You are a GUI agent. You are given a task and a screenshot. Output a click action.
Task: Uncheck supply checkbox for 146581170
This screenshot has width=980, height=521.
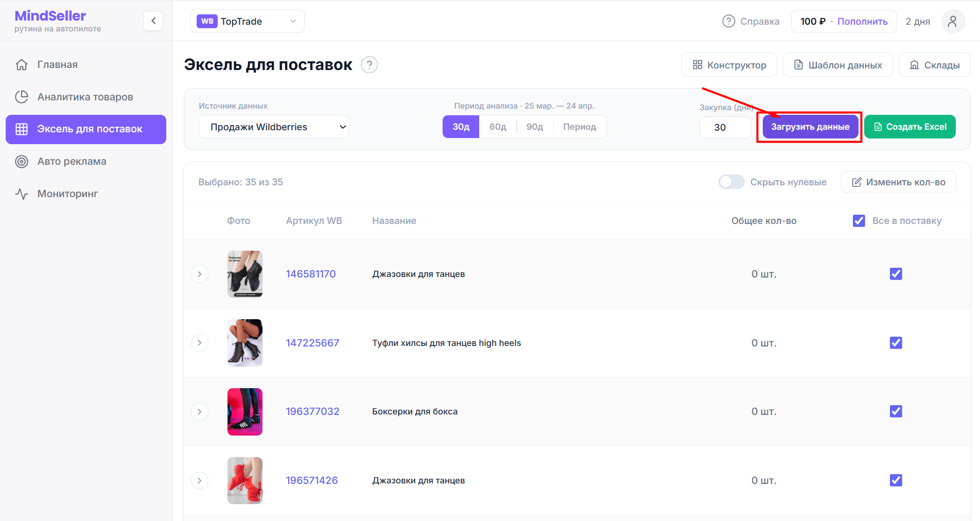[896, 274]
